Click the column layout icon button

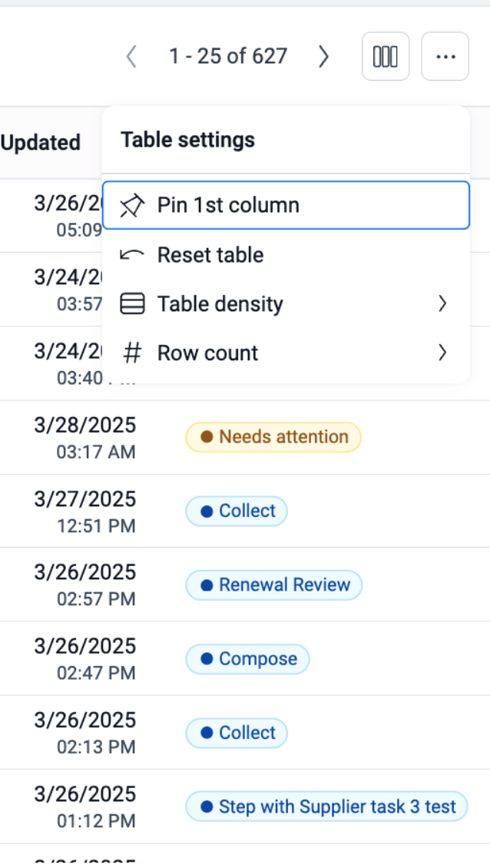385,56
